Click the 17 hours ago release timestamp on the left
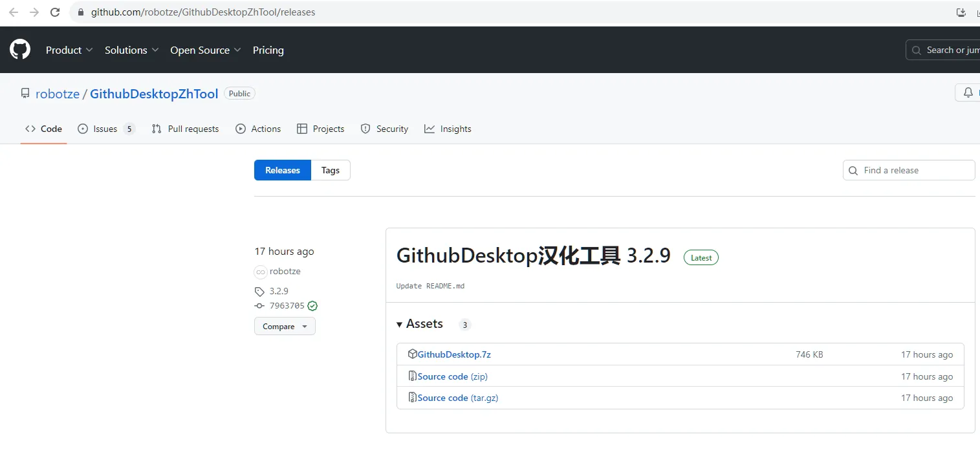 [x=284, y=252]
